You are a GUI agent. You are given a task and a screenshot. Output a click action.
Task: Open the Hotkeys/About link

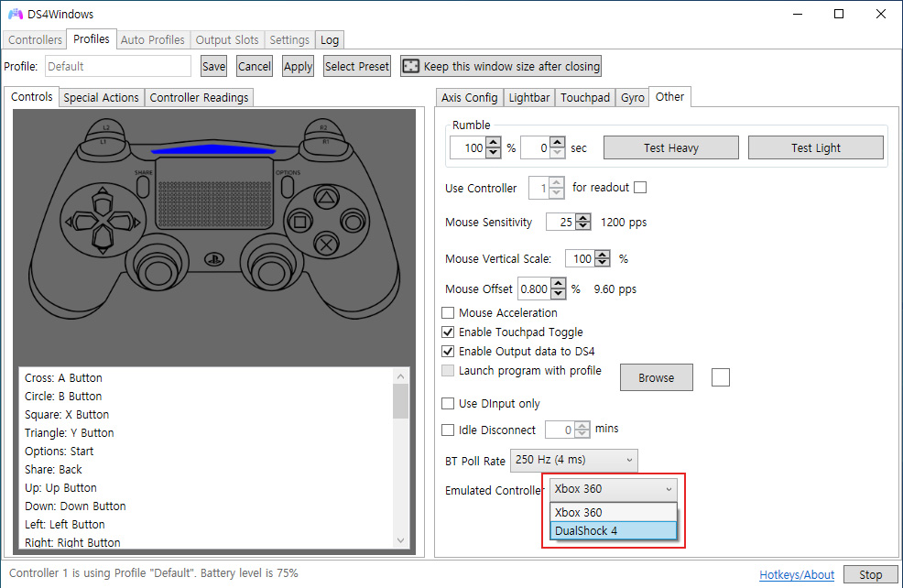tap(797, 574)
